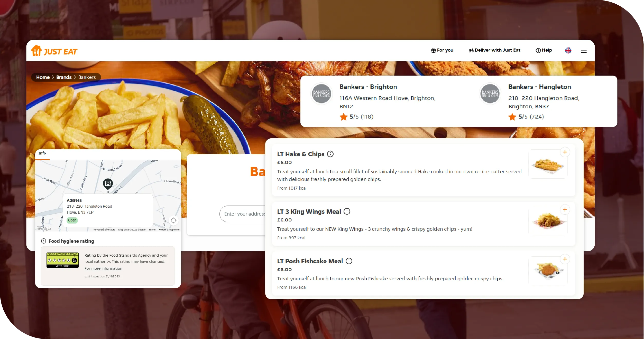Show info icon for LT Posh Fishcake Meal
Image resolution: width=644 pixels, height=339 pixels.
click(x=349, y=261)
